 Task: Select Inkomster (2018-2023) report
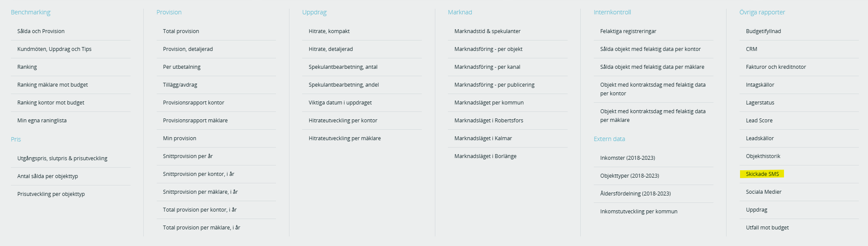coord(628,158)
